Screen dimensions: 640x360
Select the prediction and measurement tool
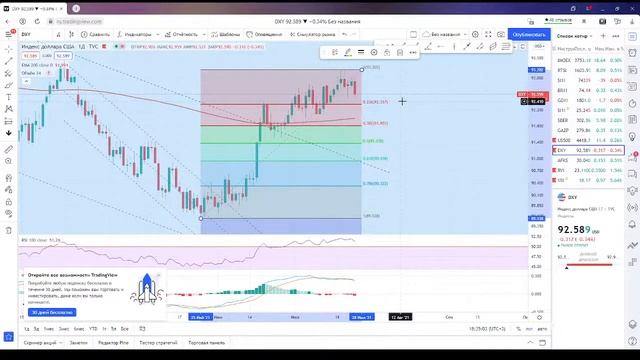9,121
